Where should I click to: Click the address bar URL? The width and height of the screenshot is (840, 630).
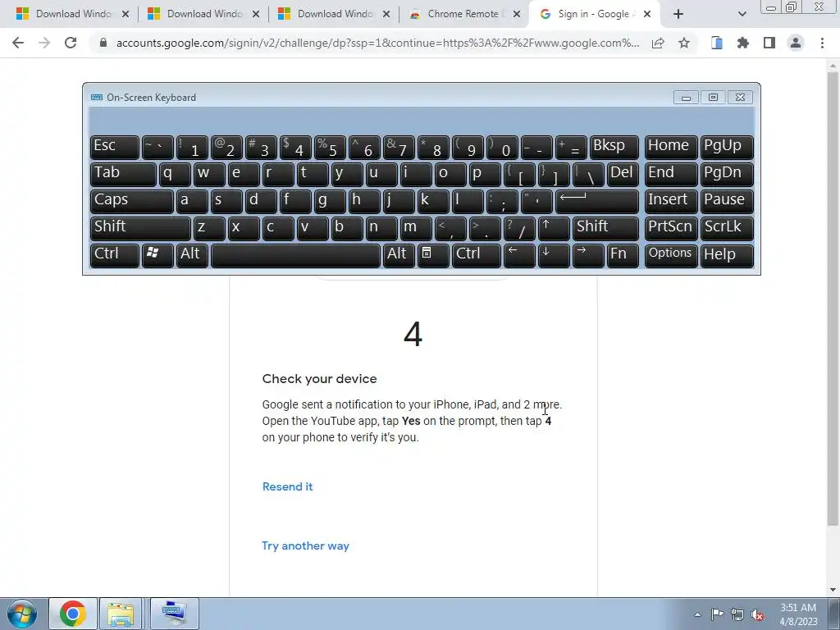point(377,43)
